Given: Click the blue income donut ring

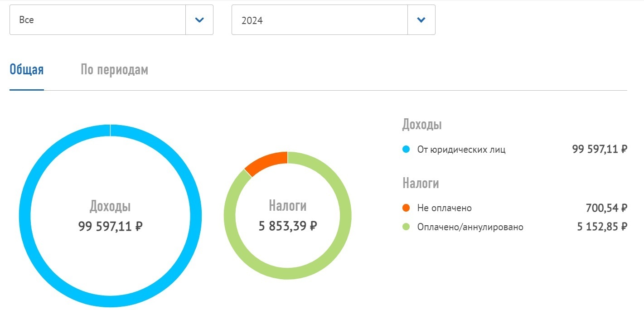Looking at the screenshot, I should point(27,215).
